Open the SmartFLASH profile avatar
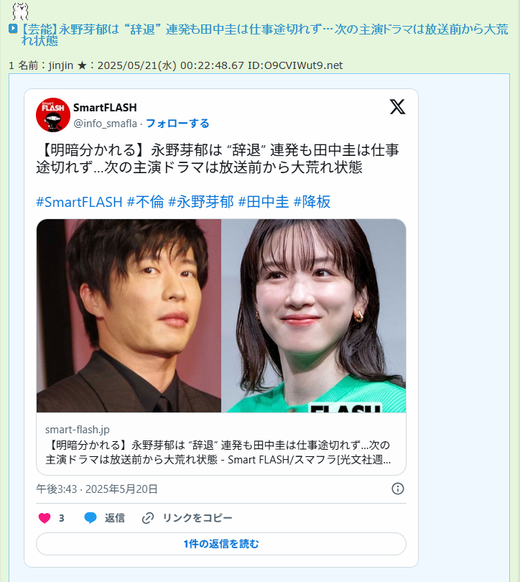The width and height of the screenshot is (520, 582). tap(53, 115)
